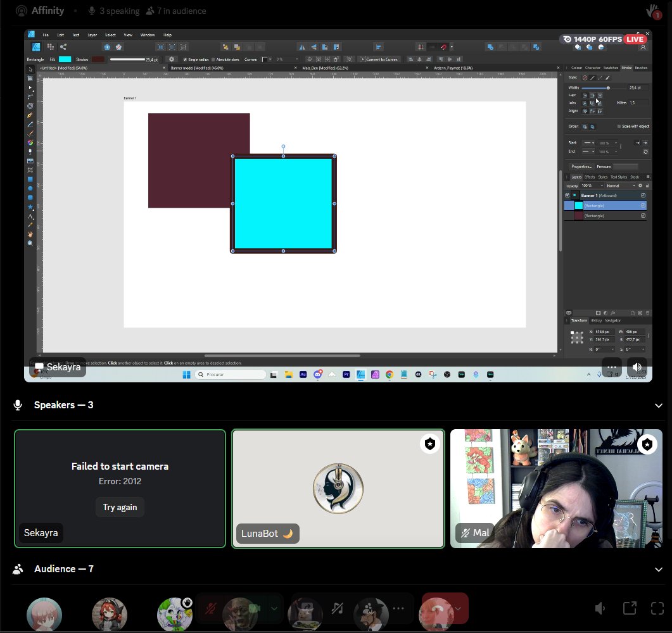Click the red disconnect call button

(438, 608)
